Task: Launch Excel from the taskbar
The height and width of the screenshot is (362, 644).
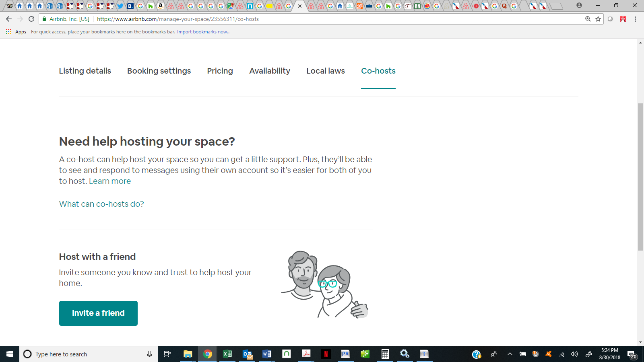Action: point(227,354)
